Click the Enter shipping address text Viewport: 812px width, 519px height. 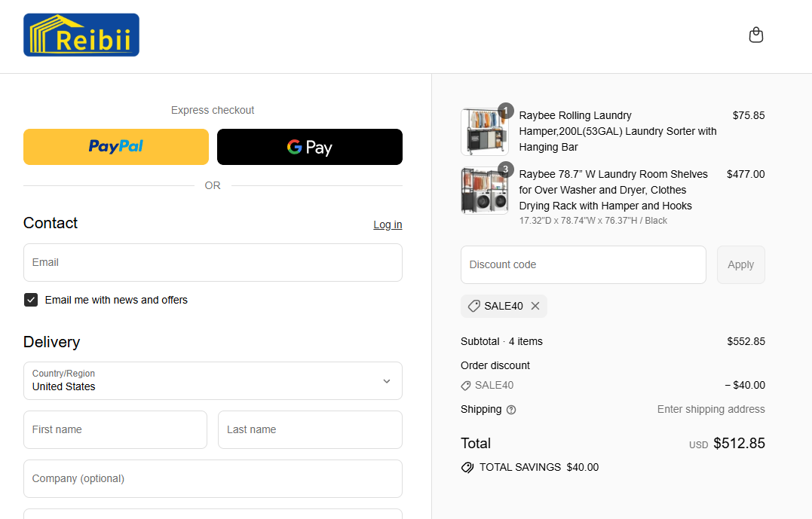[x=711, y=409]
